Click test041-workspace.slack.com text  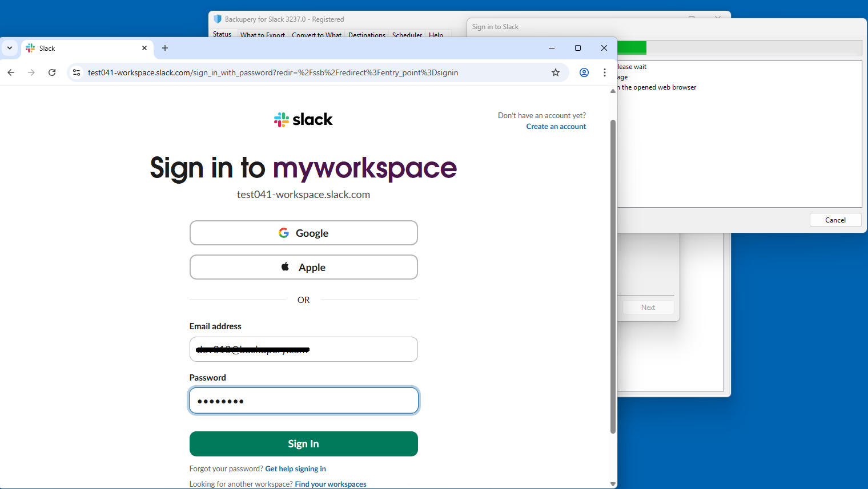click(304, 195)
